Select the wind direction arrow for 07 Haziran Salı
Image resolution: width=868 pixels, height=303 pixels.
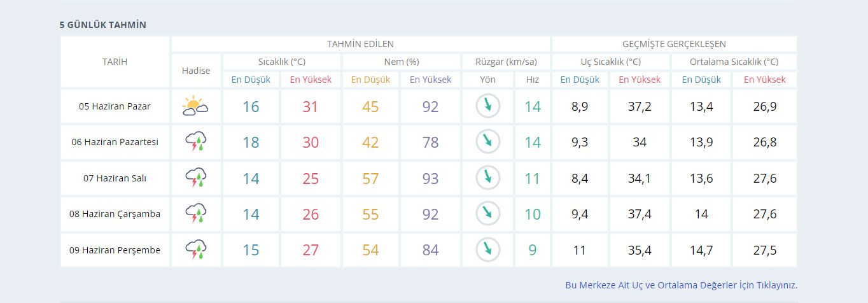pyautogui.click(x=487, y=178)
